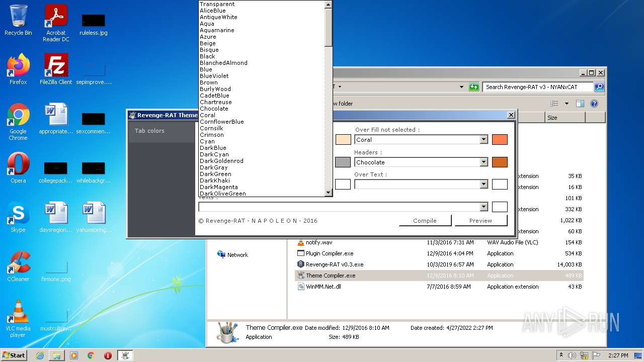Click the Preview button

point(480,221)
